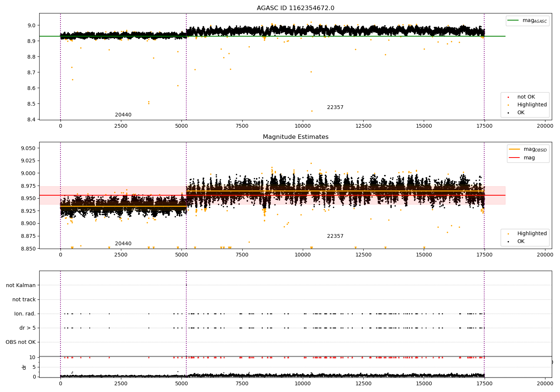Click the "dr" y-axis label

click(x=24, y=367)
